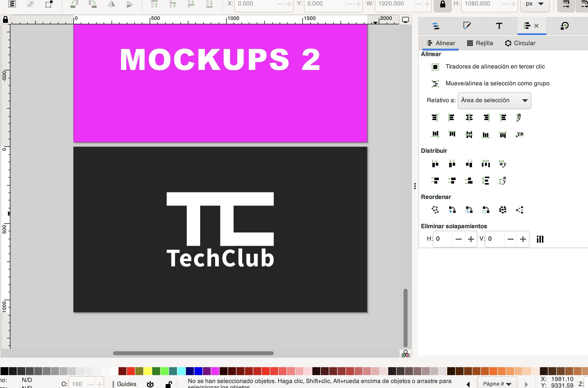
Task: Open the Document history panel icon
Action: click(564, 26)
